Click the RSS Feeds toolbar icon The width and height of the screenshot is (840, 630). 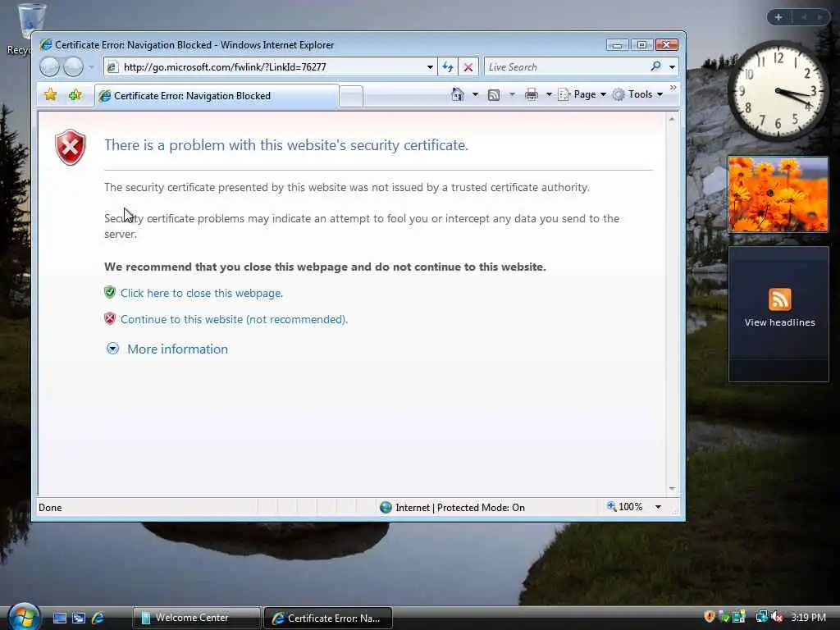click(494, 95)
